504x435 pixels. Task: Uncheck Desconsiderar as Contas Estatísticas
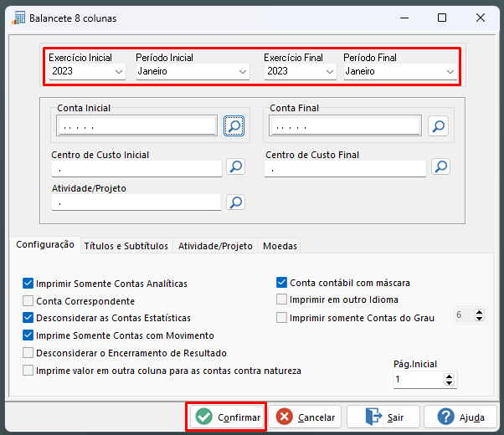coord(28,318)
